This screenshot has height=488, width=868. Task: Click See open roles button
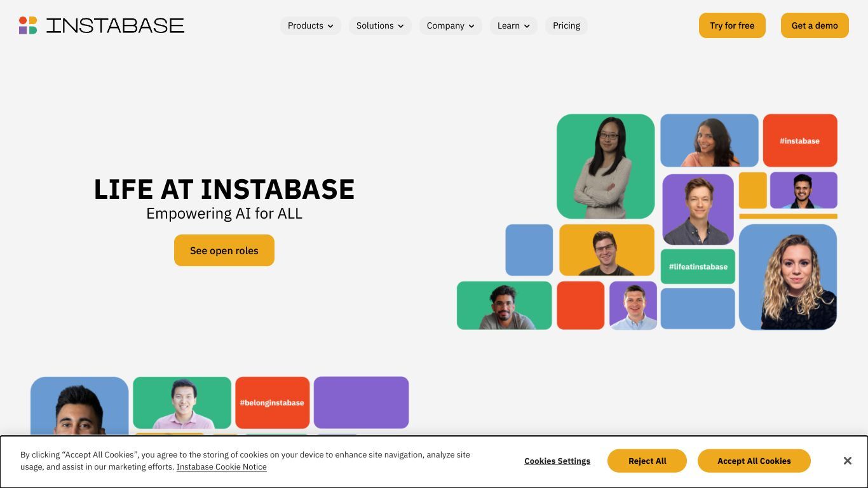tap(224, 250)
